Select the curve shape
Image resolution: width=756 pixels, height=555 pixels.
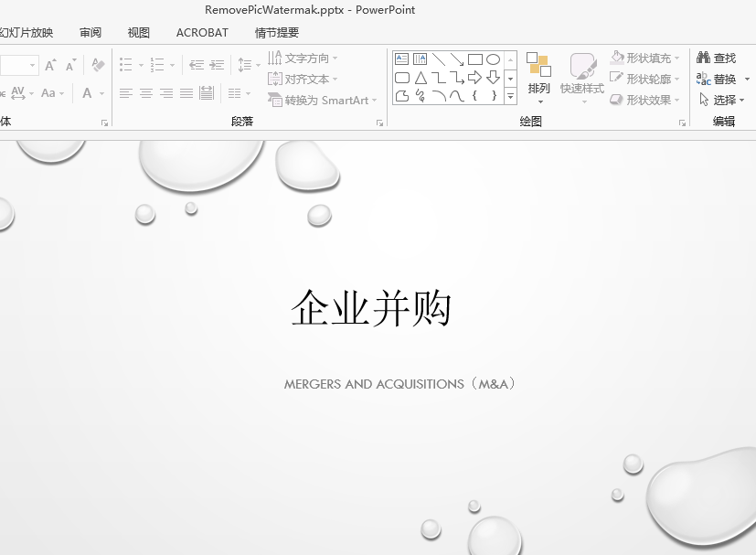(x=456, y=96)
